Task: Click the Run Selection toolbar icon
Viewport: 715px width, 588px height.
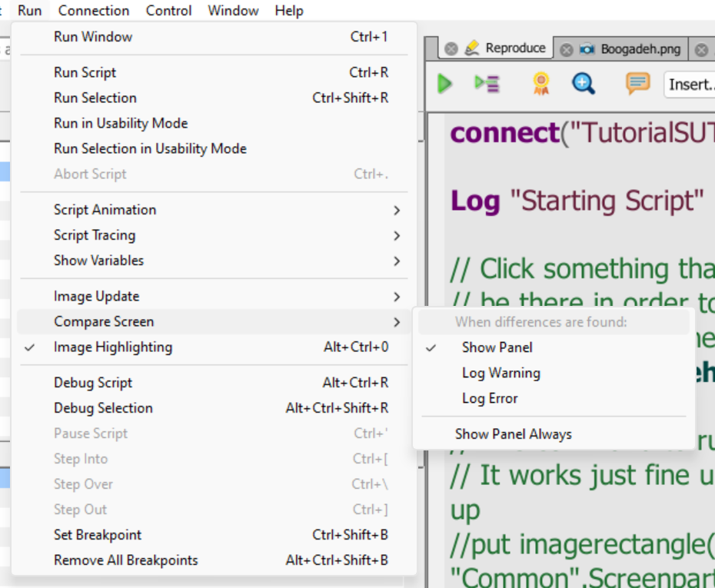Action: point(487,84)
